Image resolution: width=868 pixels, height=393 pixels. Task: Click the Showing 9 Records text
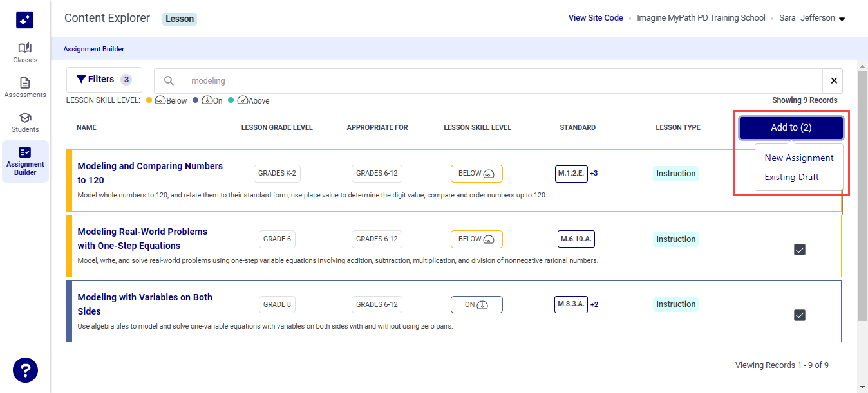[805, 100]
